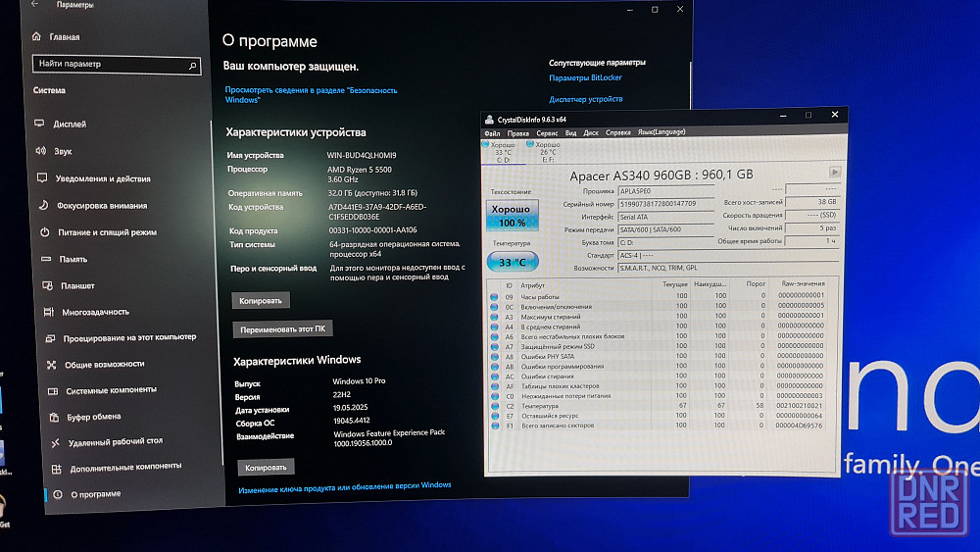
Task: Click next disk arrow in CrystalDiskInfo
Action: click(834, 172)
